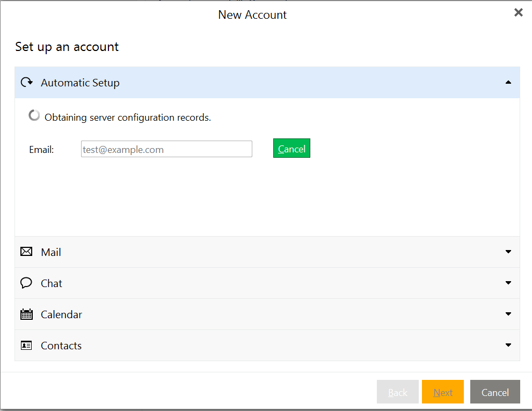Click the Calendar grid icon
Image resolution: width=532 pixels, height=411 pixels.
[26, 314]
